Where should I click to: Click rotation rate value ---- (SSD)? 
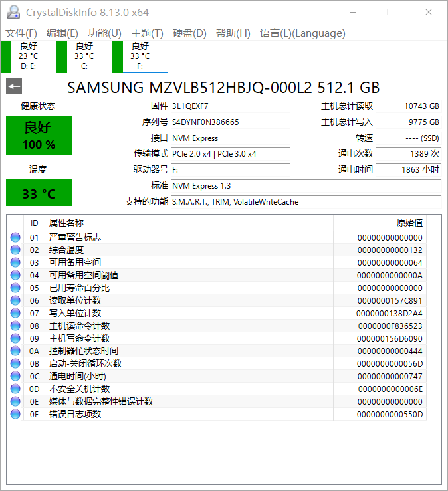(409, 138)
